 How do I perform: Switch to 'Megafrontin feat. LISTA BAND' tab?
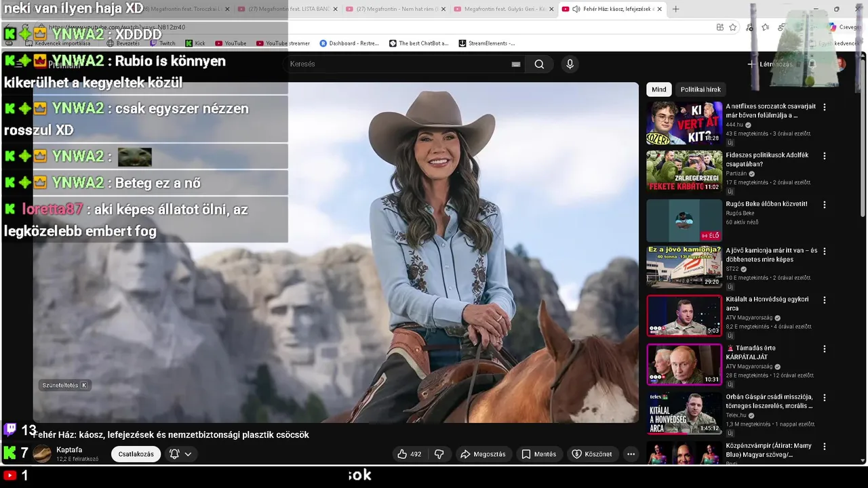click(x=287, y=9)
